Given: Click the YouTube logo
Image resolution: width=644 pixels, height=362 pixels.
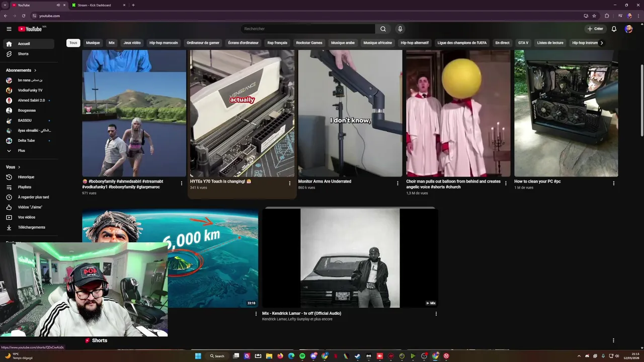Looking at the screenshot, I should (30, 29).
